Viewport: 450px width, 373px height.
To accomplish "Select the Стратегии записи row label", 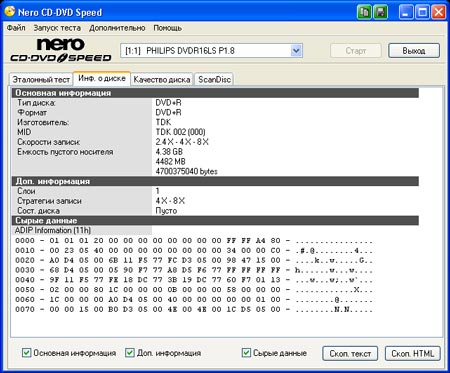I will [49, 201].
